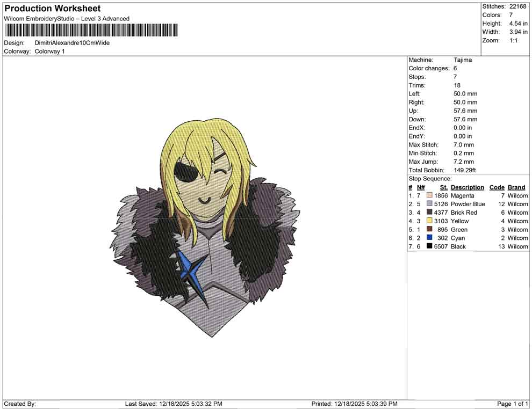Screen dimensions: 532x409
Task: Click the 'N#' column header
Action: [x=421, y=187]
